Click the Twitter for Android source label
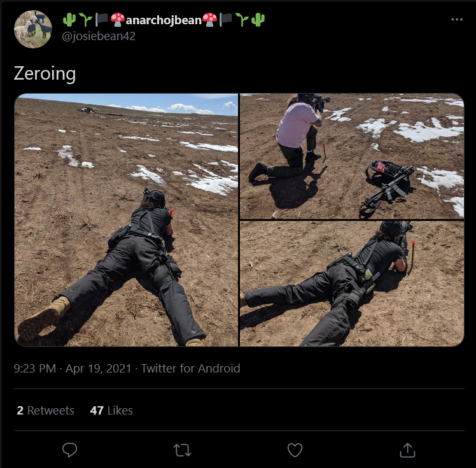 (191, 369)
